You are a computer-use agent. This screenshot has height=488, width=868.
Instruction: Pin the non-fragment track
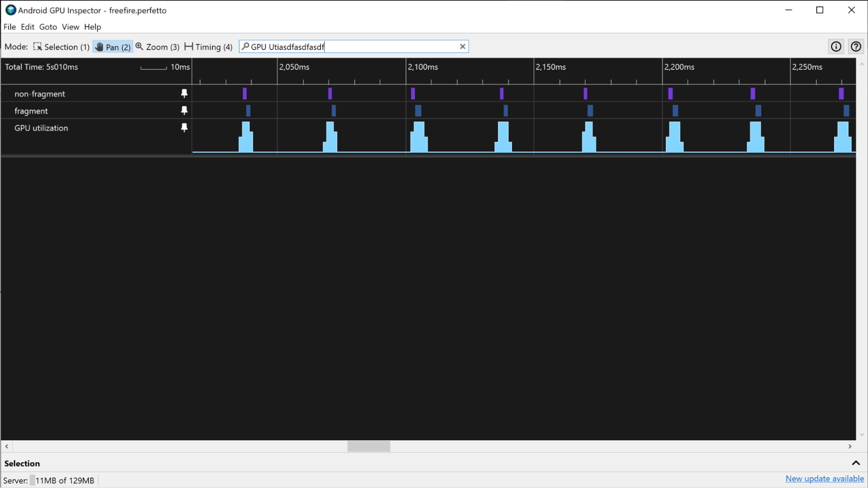coord(184,93)
